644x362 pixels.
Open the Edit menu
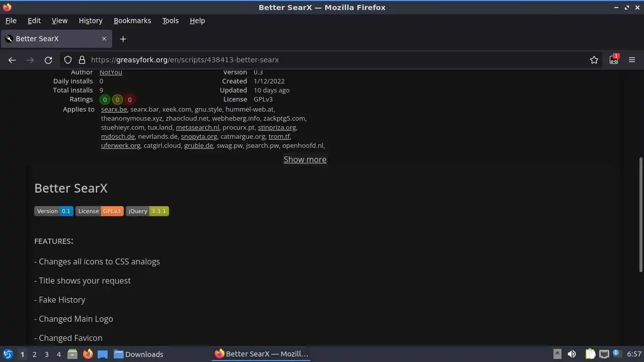click(34, 21)
